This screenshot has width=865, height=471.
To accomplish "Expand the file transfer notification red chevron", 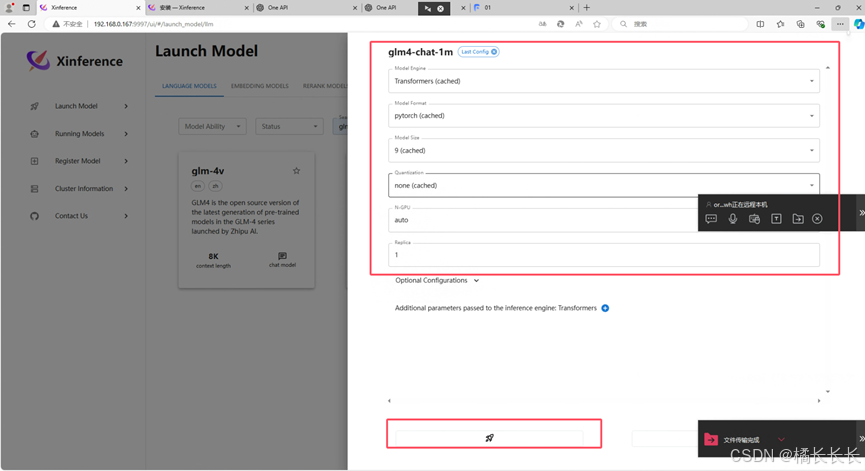I will (781, 440).
